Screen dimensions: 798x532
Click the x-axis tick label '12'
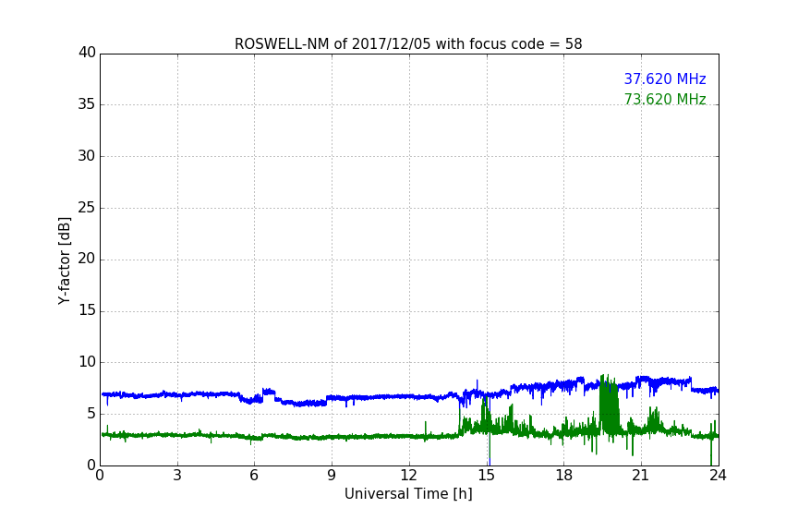tap(408, 476)
